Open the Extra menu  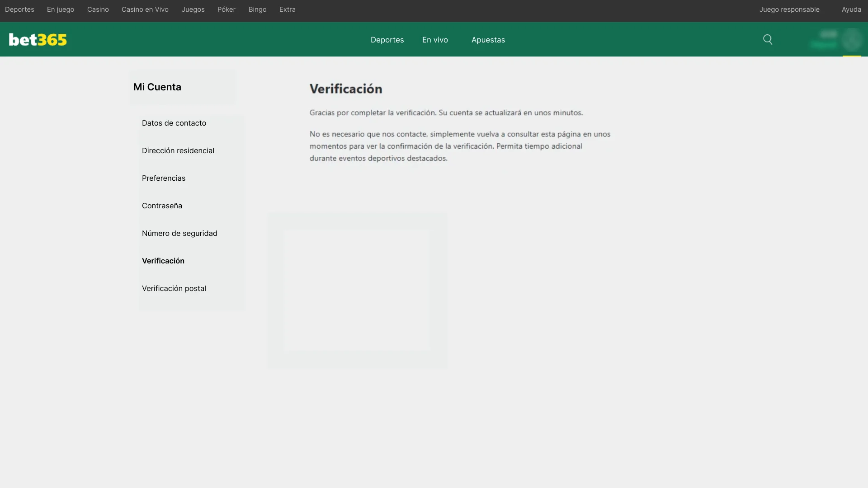(287, 9)
